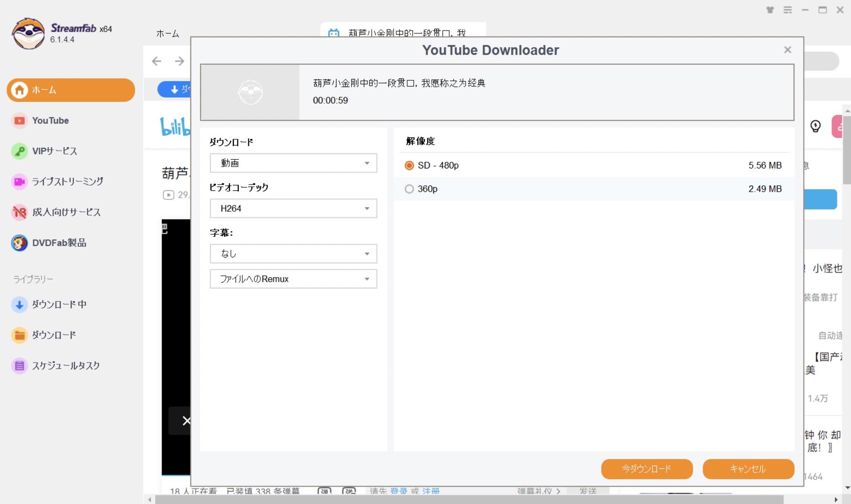Click the vertical scrollbar down arrow
This screenshot has width=851, height=504.
pos(847,488)
